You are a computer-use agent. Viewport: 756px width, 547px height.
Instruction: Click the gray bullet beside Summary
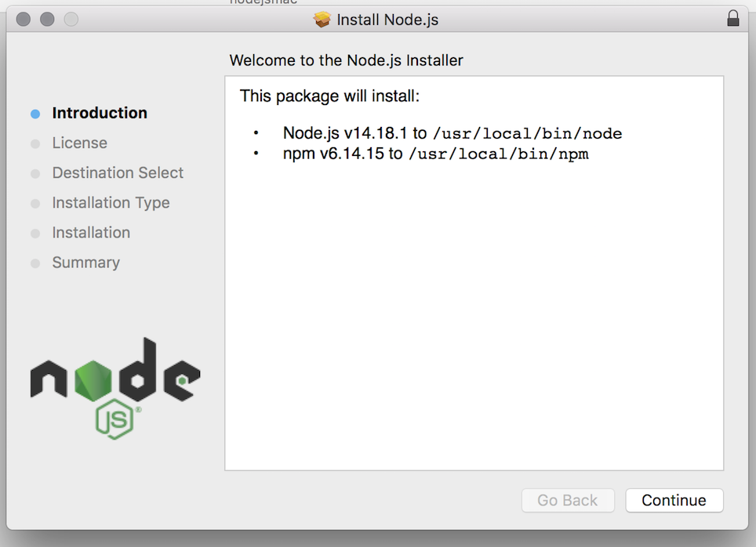coord(35,263)
